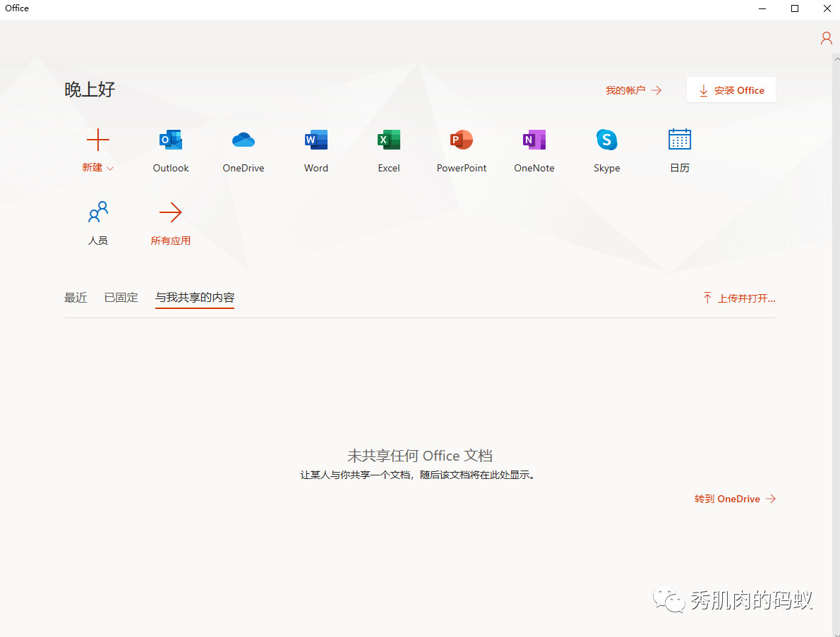Follow the 我的帐户 link

pyautogui.click(x=633, y=90)
